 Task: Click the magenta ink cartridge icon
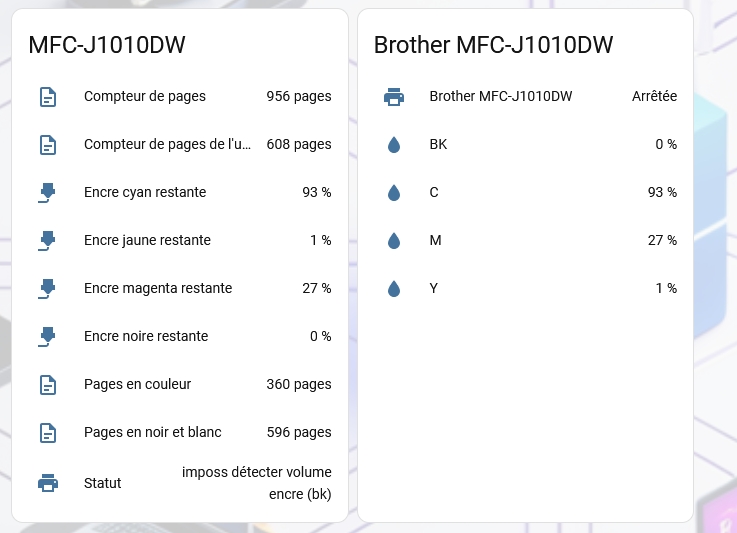pos(48,288)
